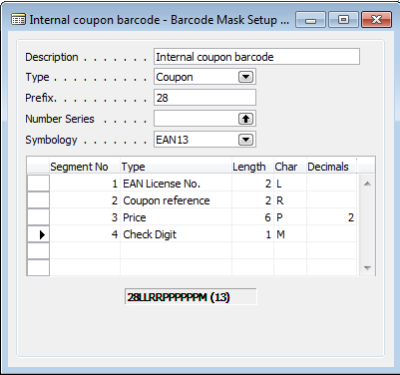The image size is (400, 375).
Task: Select the row selector for Coupon reference
Action: click(38, 200)
